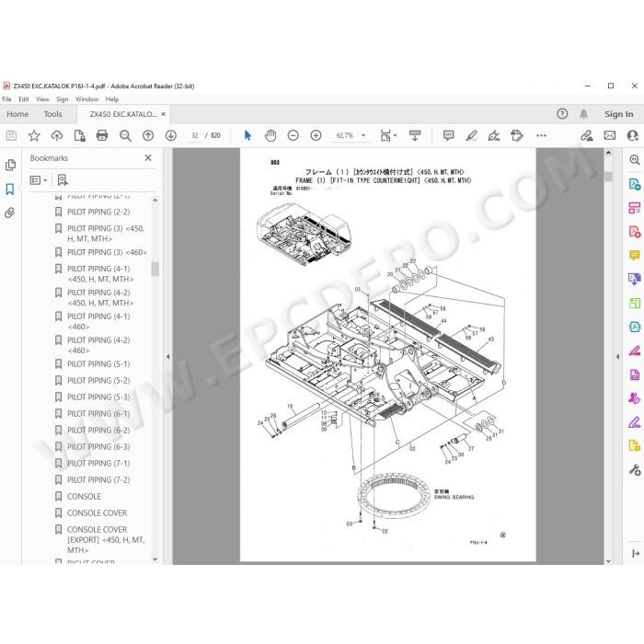This screenshot has height=644, width=644.
Task: Open the Edit menu
Action: (24, 99)
